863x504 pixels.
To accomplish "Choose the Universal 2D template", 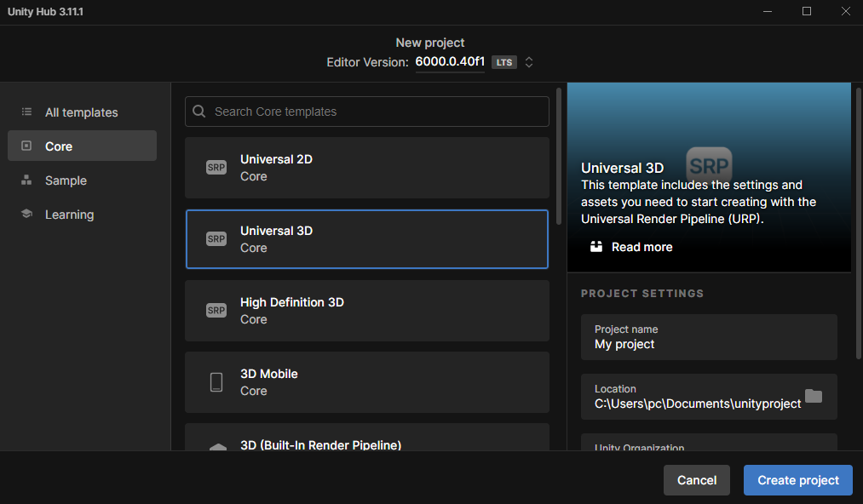I will click(x=367, y=168).
